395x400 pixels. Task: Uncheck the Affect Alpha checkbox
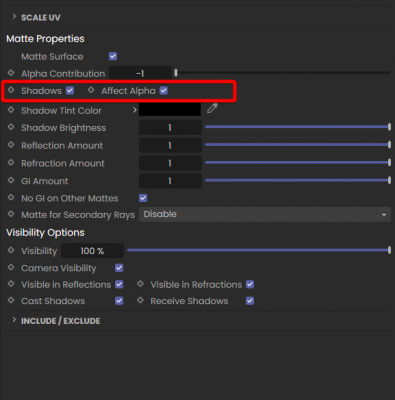164,90
